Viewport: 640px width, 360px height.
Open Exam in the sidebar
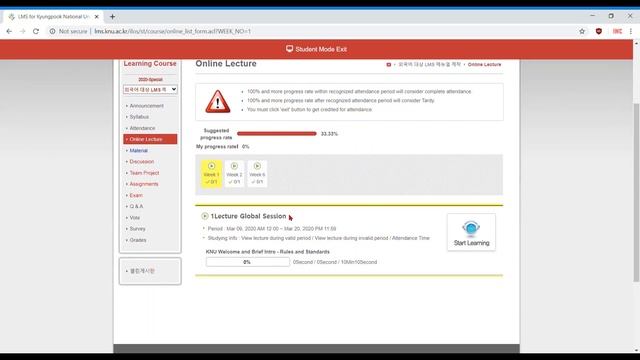pyautogui.click(x=136, y=196)
